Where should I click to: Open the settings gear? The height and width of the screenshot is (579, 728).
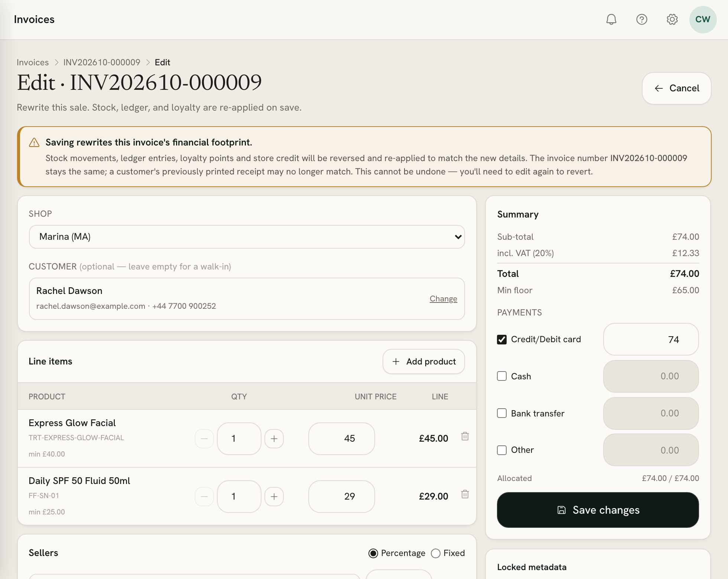point(672,19)
